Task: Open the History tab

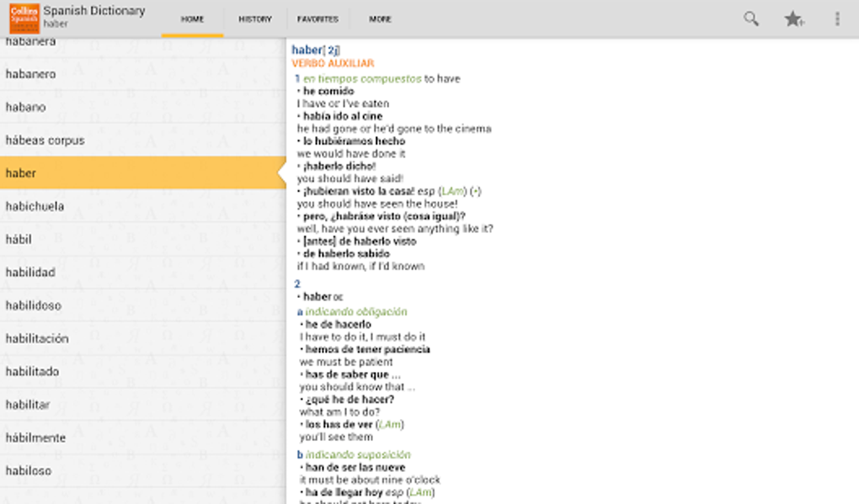Action: (x=255, y=19)
